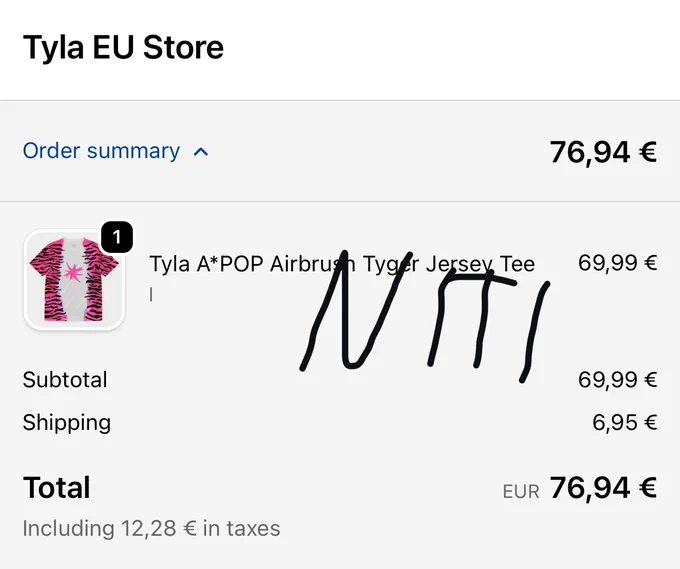Image resolution: width=680 pixels, height=569 pixels.
Task: Click the item price 69,99 €
Action: (618, 263)
